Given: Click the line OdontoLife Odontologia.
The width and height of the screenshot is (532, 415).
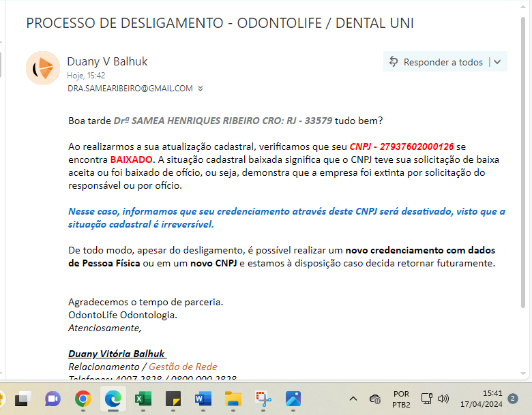Looking at the screenshot, I should [123, 316].
